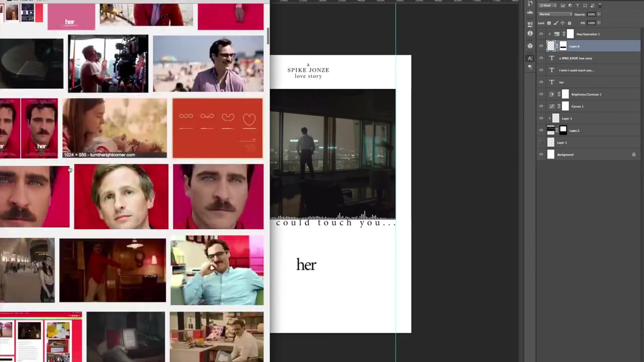Click the Layer 2 black mask thumbnail
644x362 pixels.
[563, 130]
